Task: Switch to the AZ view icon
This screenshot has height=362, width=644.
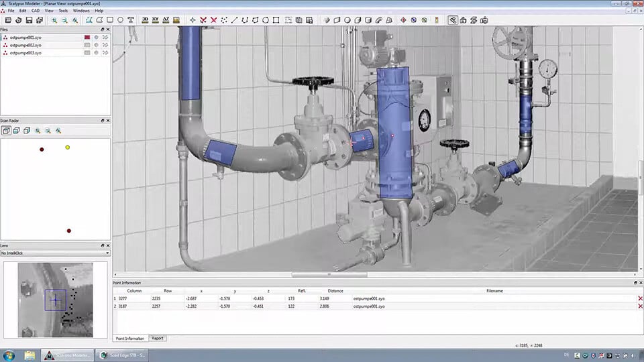Action: click(x=166, y=20)
